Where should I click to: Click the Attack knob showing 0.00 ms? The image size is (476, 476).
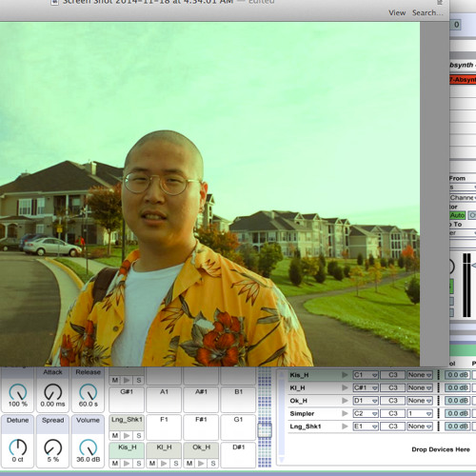pyautogui.click(x=52, y=391)
